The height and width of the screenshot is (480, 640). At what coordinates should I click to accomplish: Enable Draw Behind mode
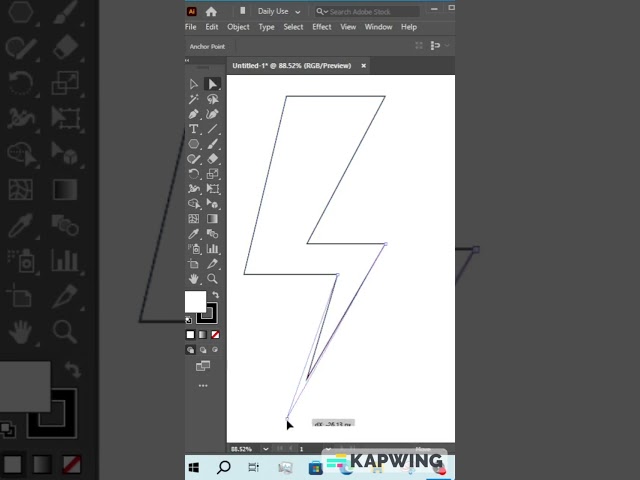coord(203,350)
